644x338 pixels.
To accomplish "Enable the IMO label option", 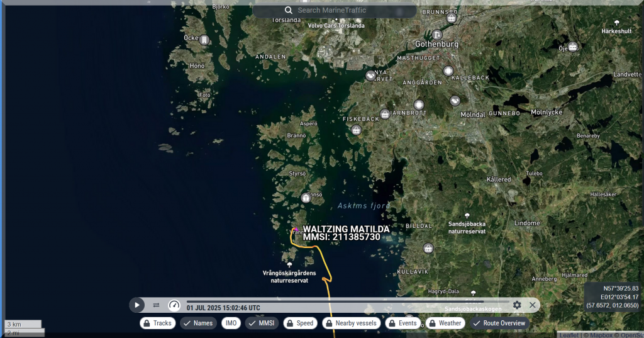I will point(231,323).
